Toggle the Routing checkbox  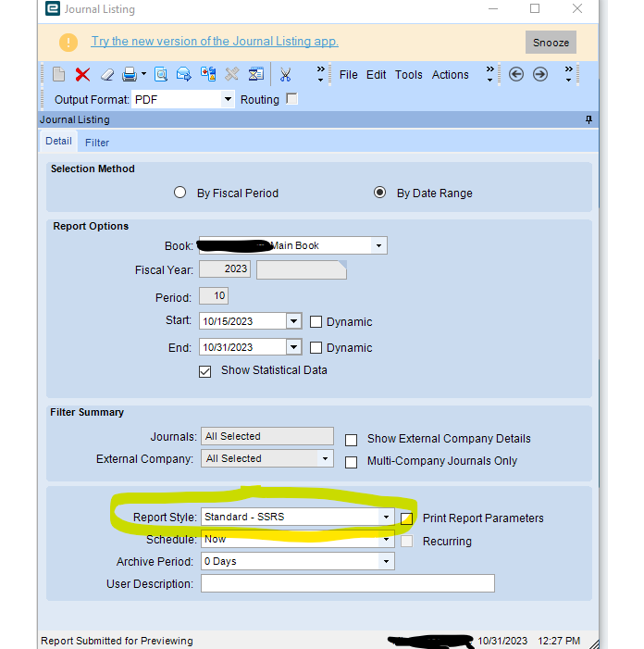[x=291, y=99]
